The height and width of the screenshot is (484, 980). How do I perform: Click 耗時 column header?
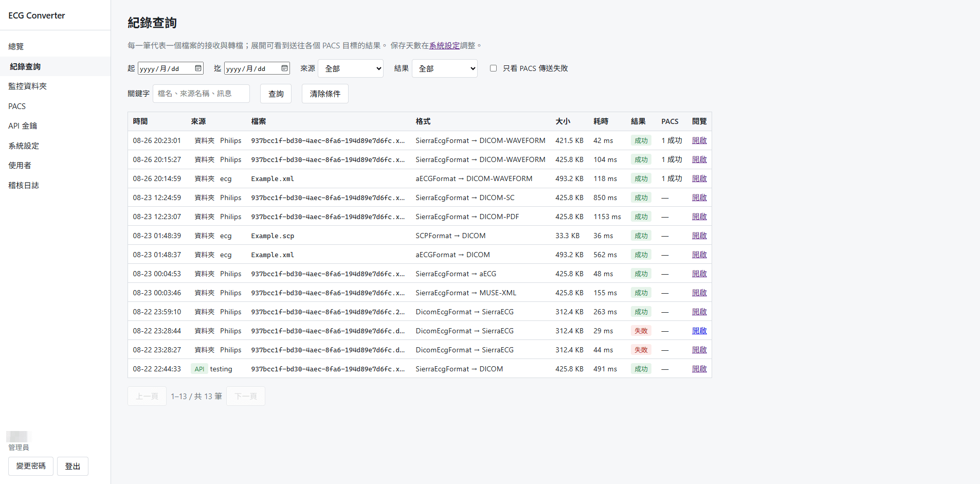click(x=601, y=121)
